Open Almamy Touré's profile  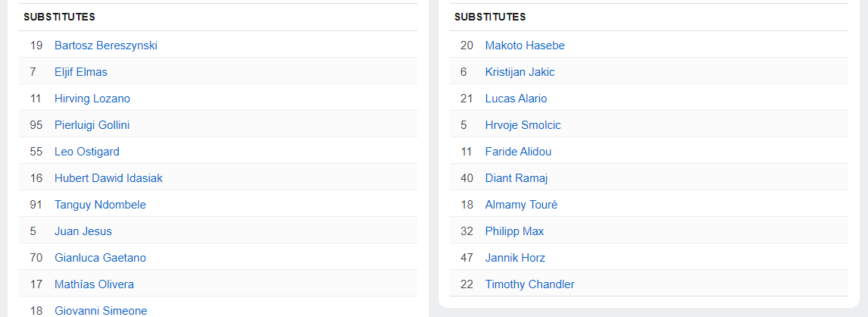521,205
